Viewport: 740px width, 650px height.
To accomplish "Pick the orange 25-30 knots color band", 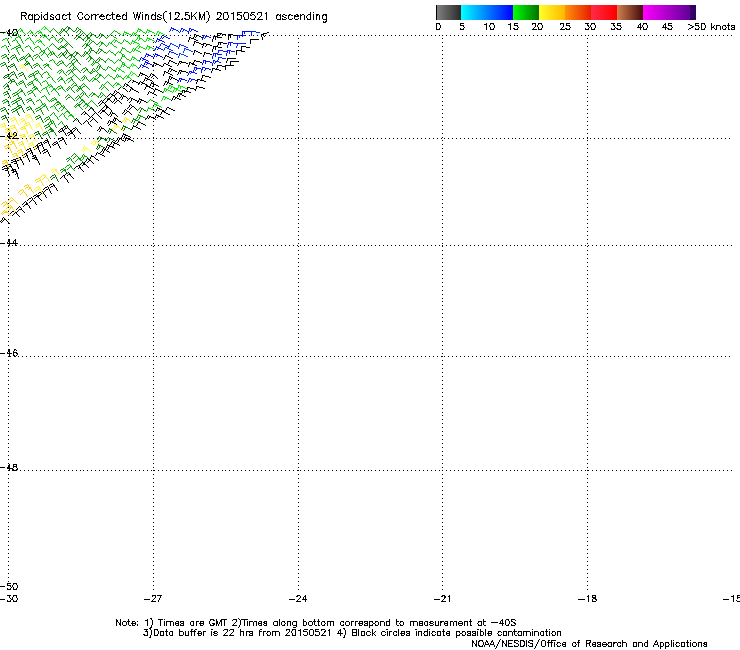I will click(578, 12).
